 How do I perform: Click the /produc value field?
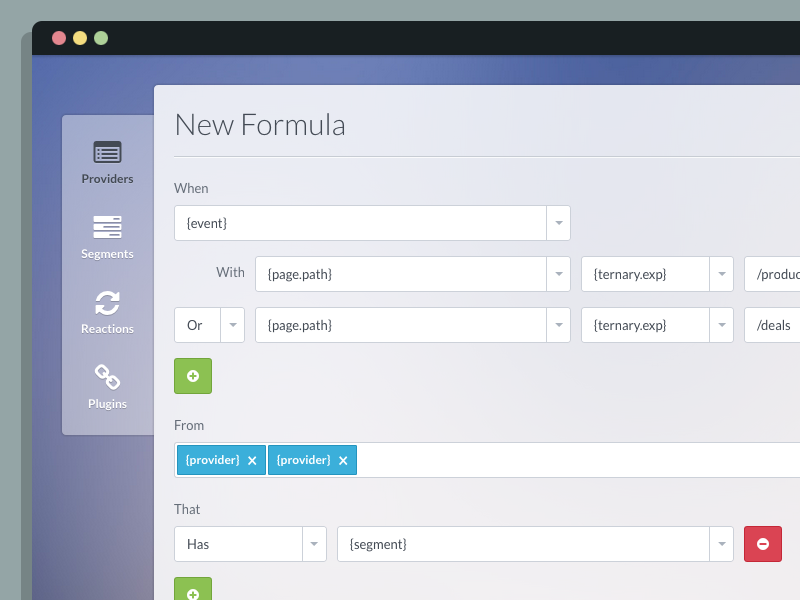pos(772,274)
